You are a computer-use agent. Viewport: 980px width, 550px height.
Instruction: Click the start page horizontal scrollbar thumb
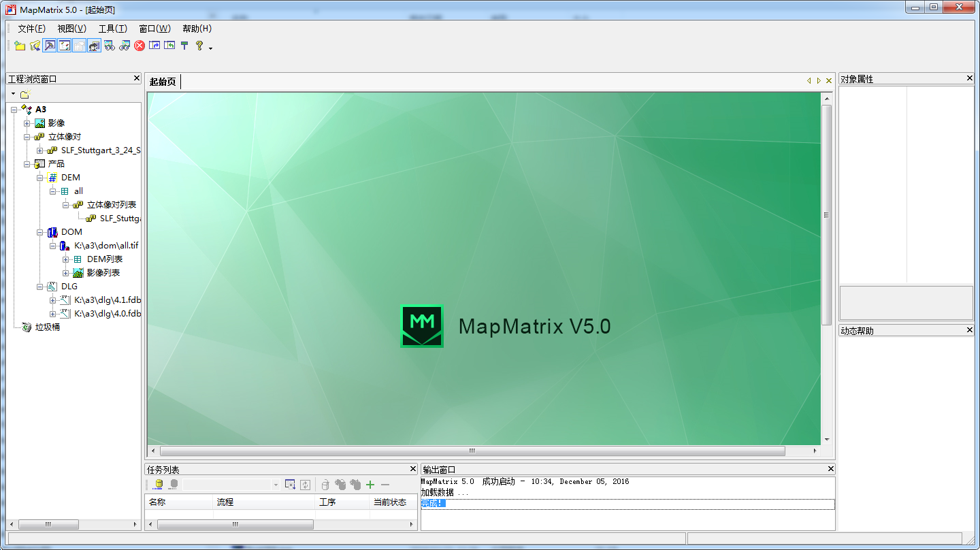tap(472, 451)
